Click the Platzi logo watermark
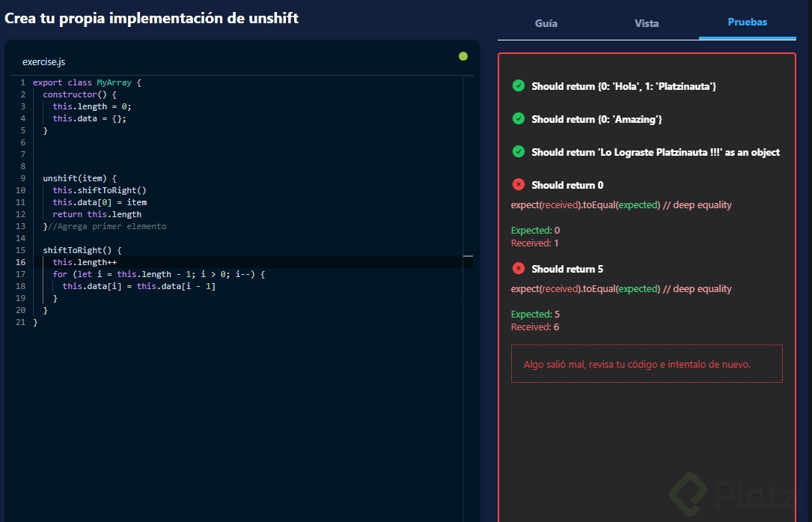 click(x=737, y=493)
